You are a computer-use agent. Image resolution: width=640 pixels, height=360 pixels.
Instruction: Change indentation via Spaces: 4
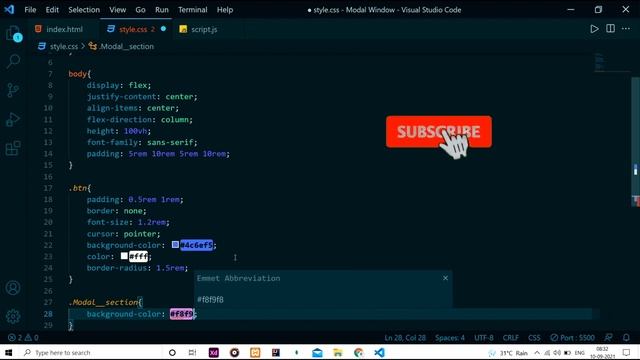pos(450,338)
